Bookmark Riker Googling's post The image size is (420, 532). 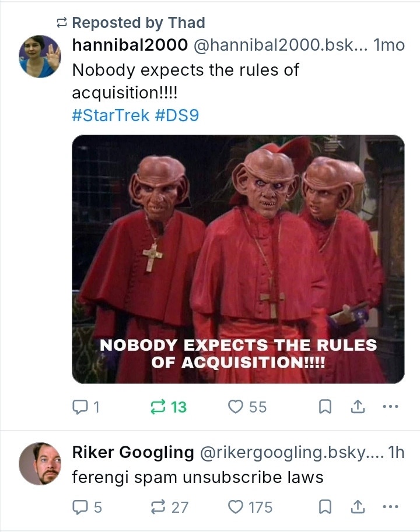325,507
